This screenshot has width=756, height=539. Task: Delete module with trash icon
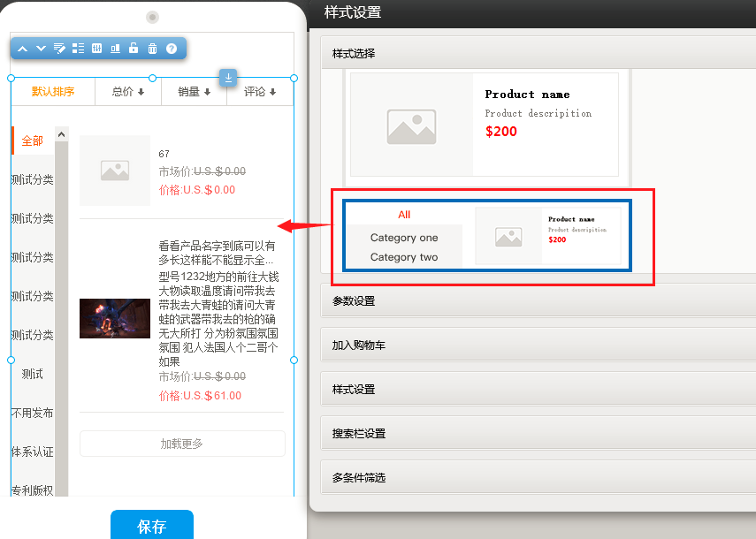152,49
